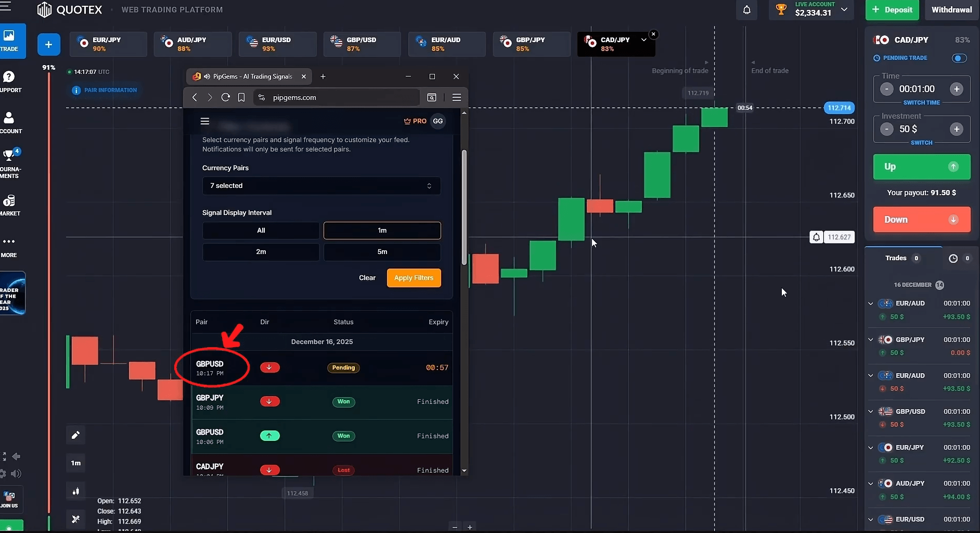Screen dimensions: 980x533
Task: Switch to the GBP/JPY asset tab
Action: point(532,44)
